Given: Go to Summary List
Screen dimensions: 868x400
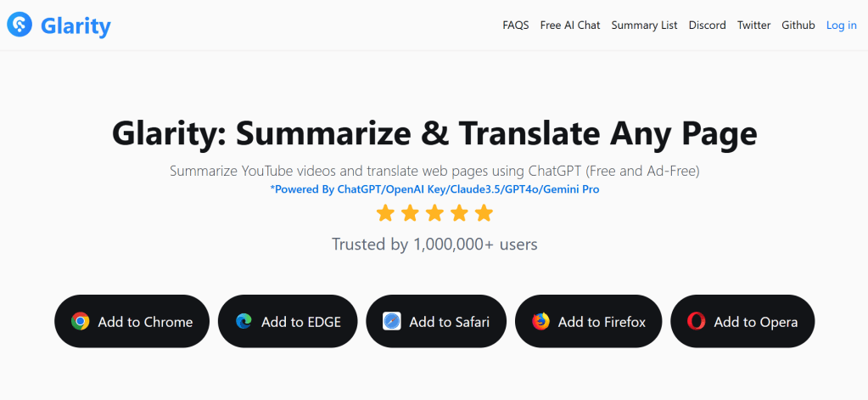Looking at the screenshot, I should coord(644,25).
